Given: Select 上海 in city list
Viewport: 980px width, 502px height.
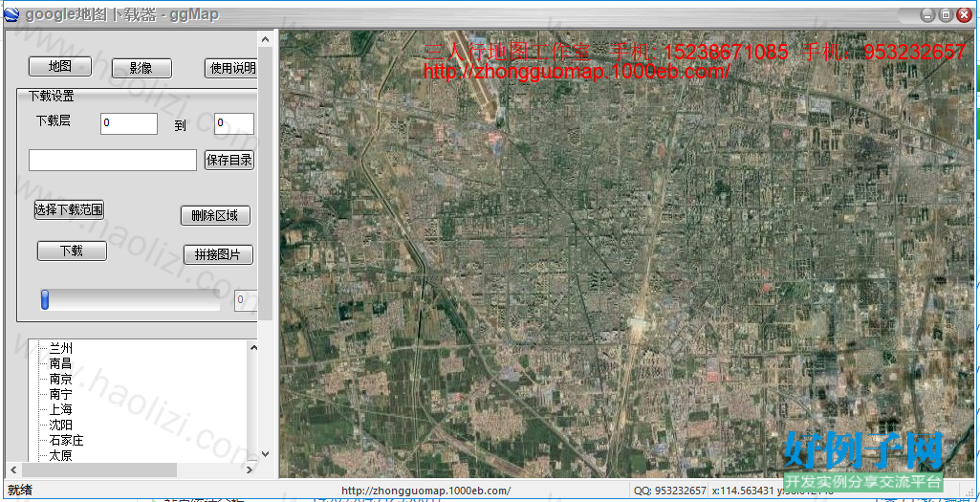Looking at the screenshot, I should pyautogui.click(x=60, y=409).
